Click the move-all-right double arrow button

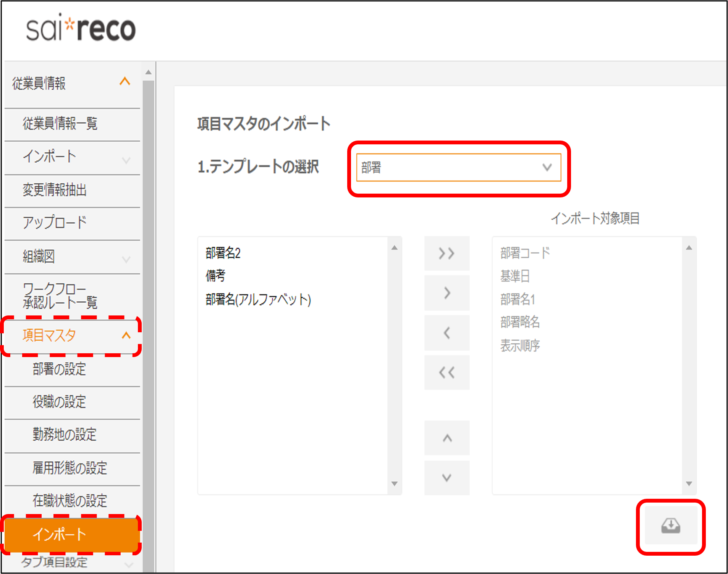[447, 254]
